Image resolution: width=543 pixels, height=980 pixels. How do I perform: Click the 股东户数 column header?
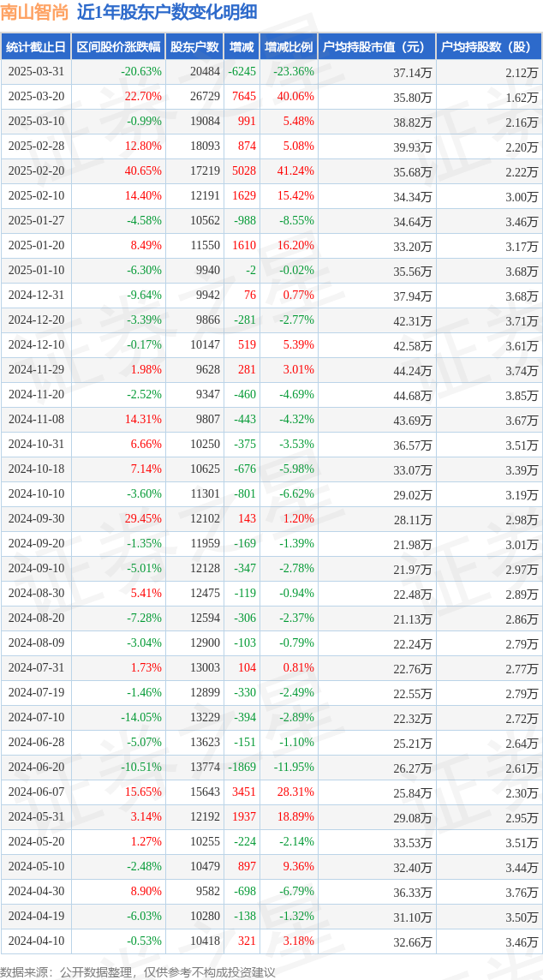coord(195,47)
